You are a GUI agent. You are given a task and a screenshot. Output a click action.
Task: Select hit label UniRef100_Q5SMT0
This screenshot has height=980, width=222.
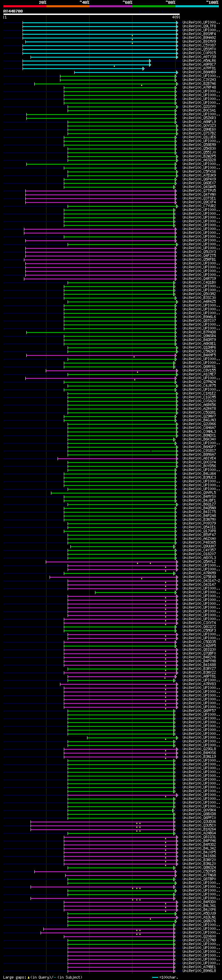(199, 49)
